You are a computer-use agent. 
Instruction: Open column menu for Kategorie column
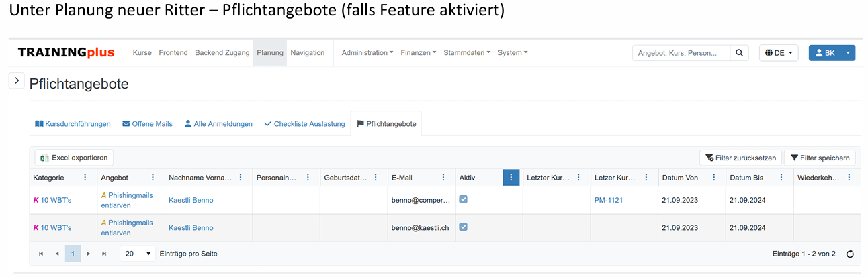(x=85, y=178)
